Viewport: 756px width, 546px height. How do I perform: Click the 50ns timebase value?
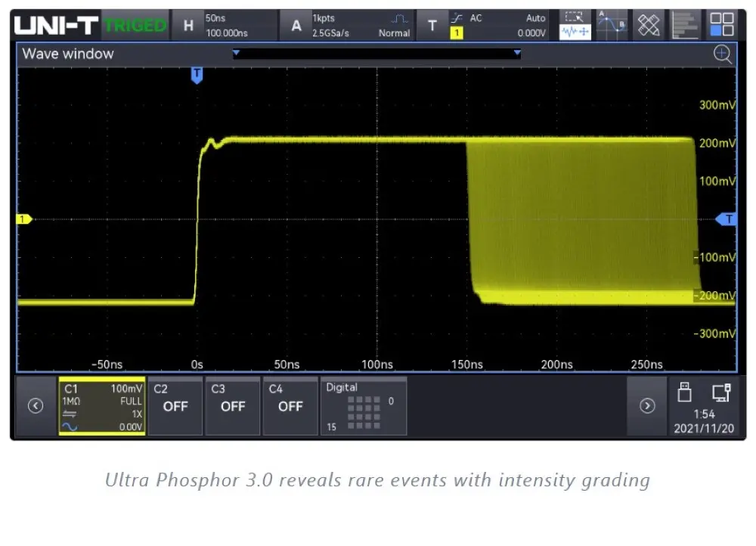point(215,18)
